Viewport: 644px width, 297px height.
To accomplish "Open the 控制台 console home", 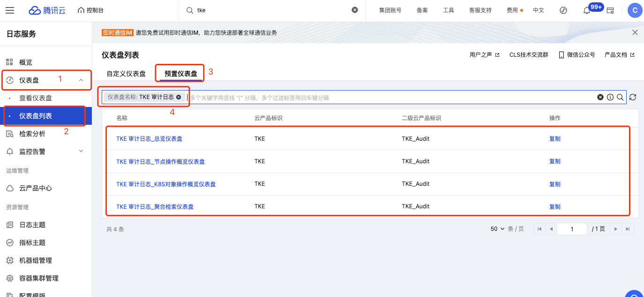I will coord(90,10).
